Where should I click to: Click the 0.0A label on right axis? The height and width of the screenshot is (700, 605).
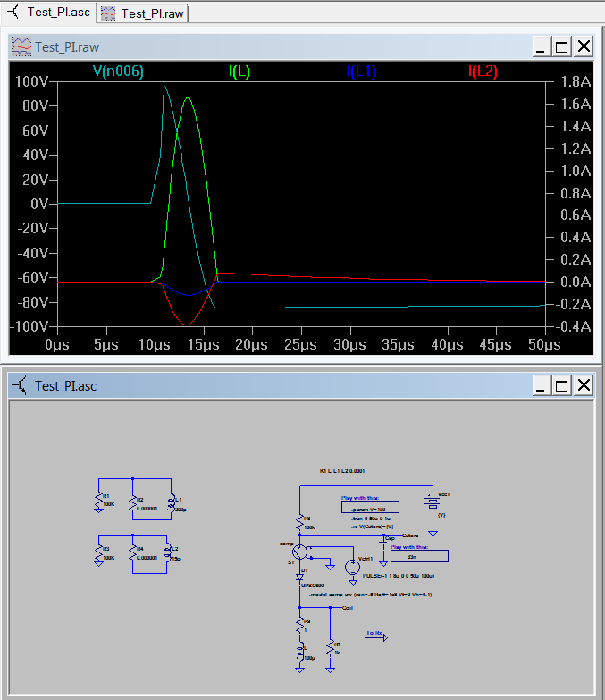click(576, 282)
